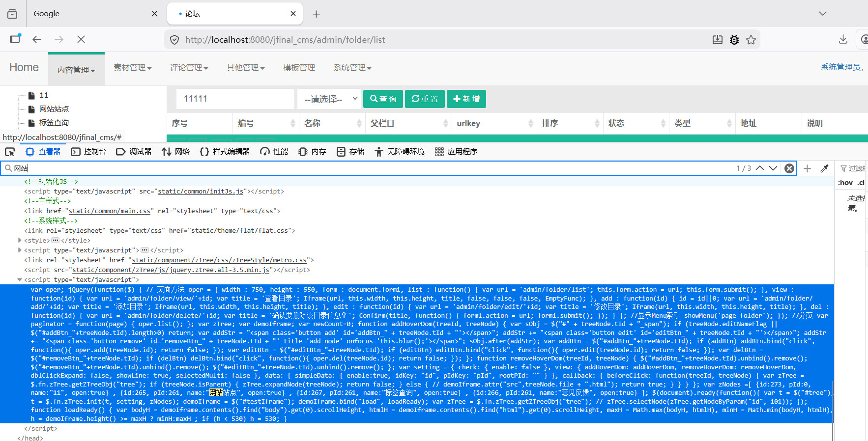Image resolution: width=868 pixels, height=441 pixels.
Task: Install page as app icon
Action: (718, 40)
